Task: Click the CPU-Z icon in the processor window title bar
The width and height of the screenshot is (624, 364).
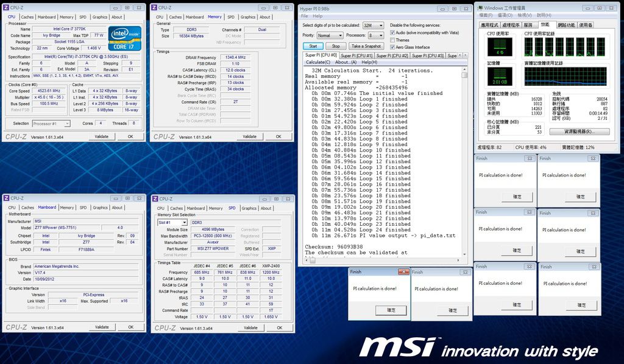Action: coord(6,7)
